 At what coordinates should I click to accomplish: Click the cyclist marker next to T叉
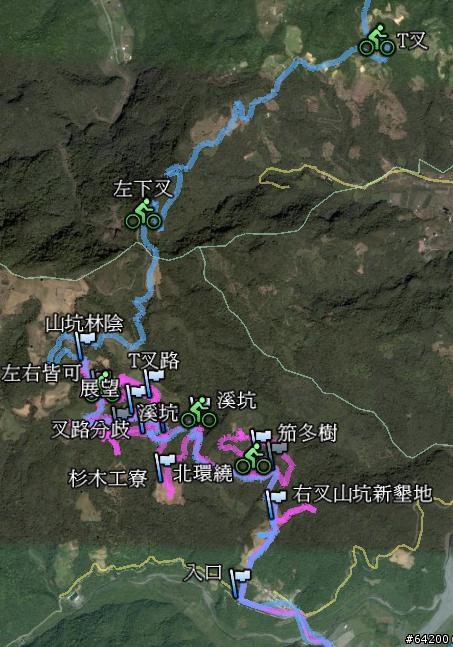click(x=376, y=40)
